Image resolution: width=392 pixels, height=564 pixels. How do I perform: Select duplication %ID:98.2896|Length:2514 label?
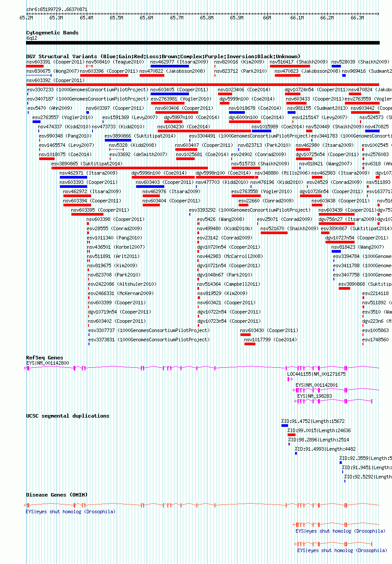pyautogui.click(x=319, y=440)
